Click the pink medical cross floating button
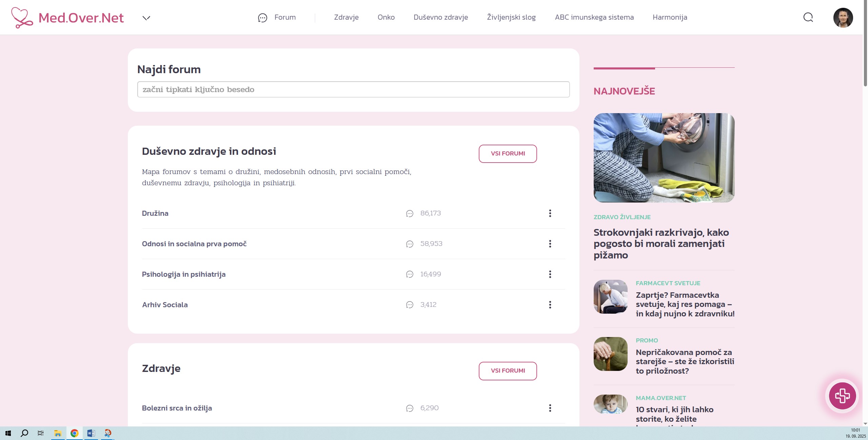This screenshot has width=868, height=440. pos(842,396)
